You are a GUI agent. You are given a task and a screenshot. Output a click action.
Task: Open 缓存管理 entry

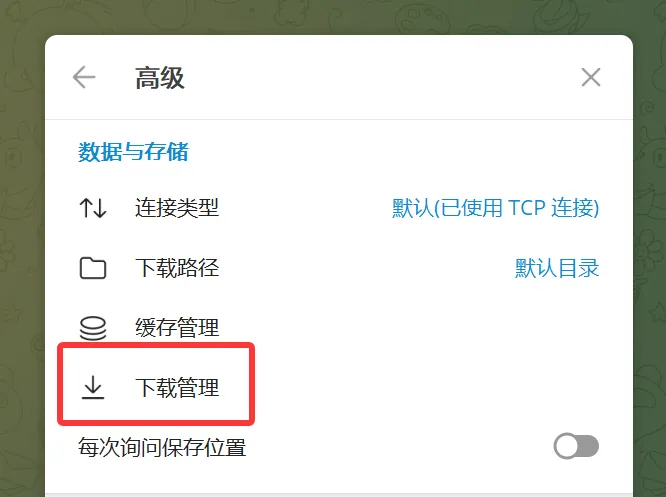point(339,328)
